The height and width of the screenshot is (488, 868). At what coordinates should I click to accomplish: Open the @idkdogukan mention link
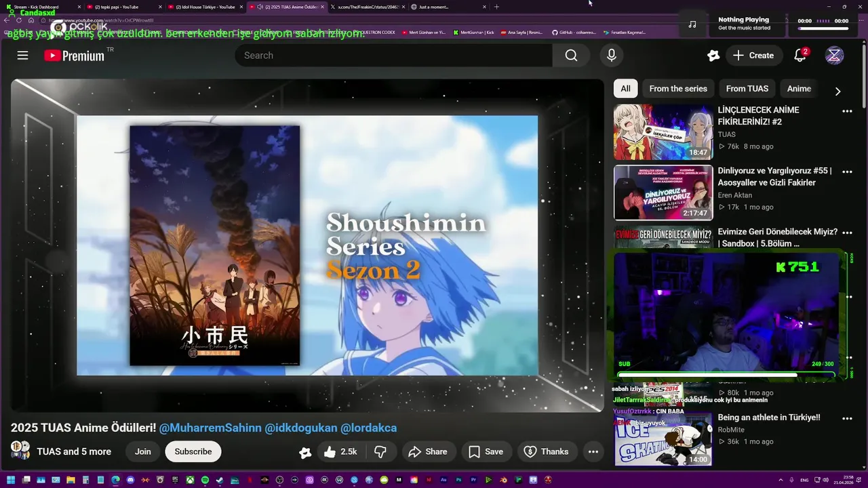[x=301, y=428]
